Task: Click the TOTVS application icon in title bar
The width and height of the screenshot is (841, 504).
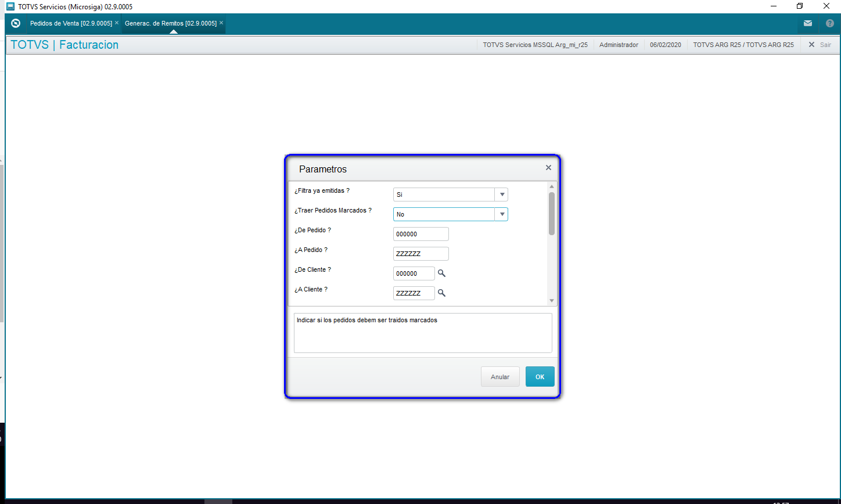Action: click(x=10, y=6)
